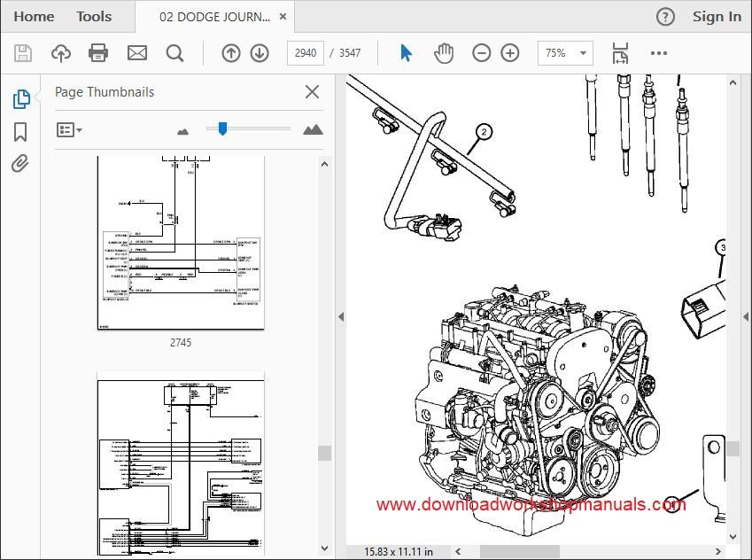Click the page number field 2940

point(306,53)
